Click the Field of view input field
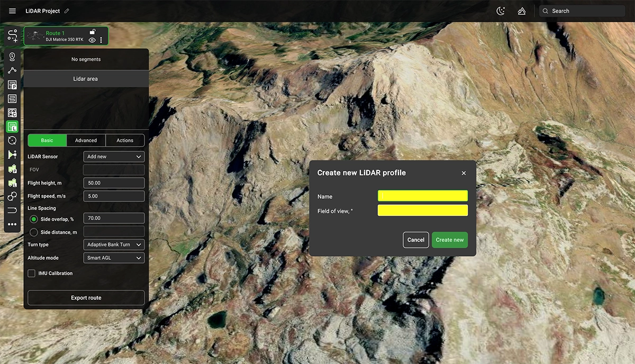The height and width of the screenshot is (364, 635). tap(423, 211)
